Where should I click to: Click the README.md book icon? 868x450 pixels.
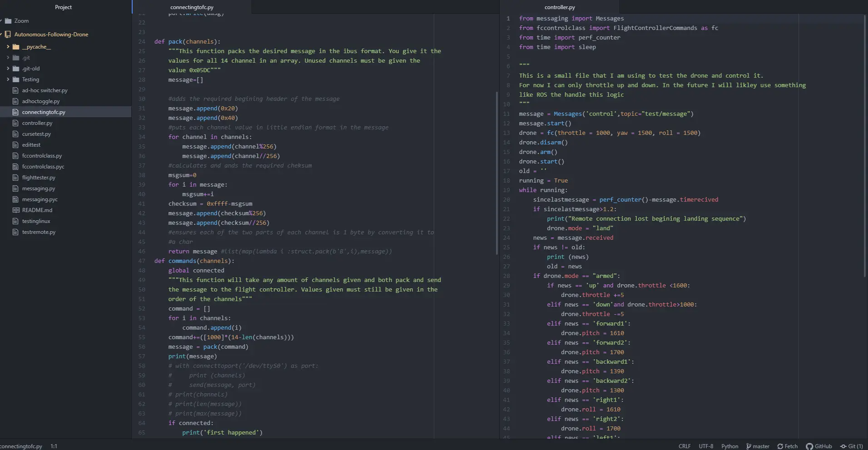click(x=16, y=210)
